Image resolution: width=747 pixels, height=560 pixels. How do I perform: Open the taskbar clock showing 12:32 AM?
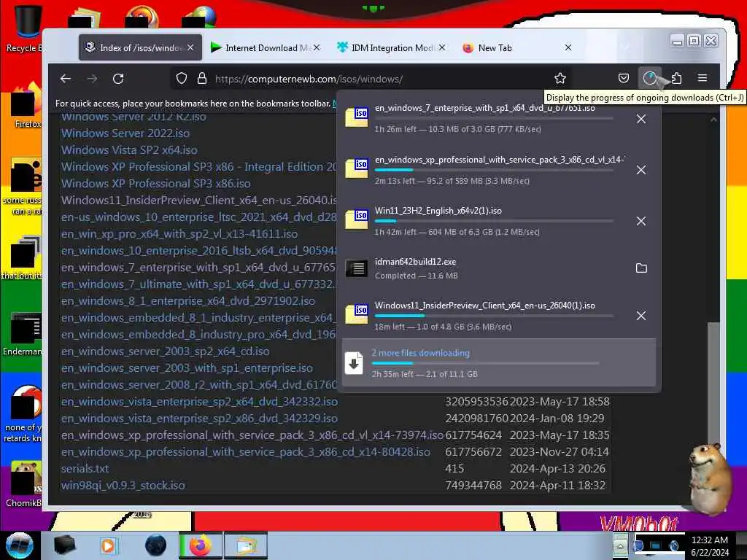click(x=710, y=545)
